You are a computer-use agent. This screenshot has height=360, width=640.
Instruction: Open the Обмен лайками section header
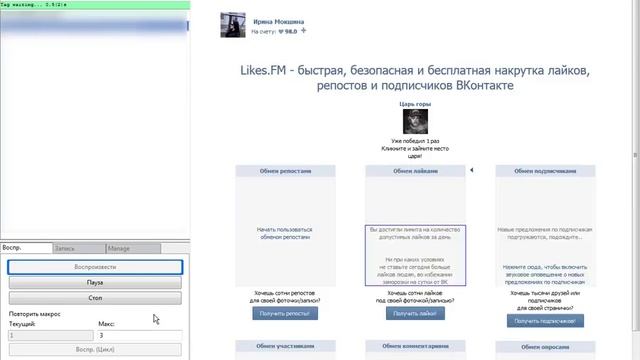click(415, 171)
